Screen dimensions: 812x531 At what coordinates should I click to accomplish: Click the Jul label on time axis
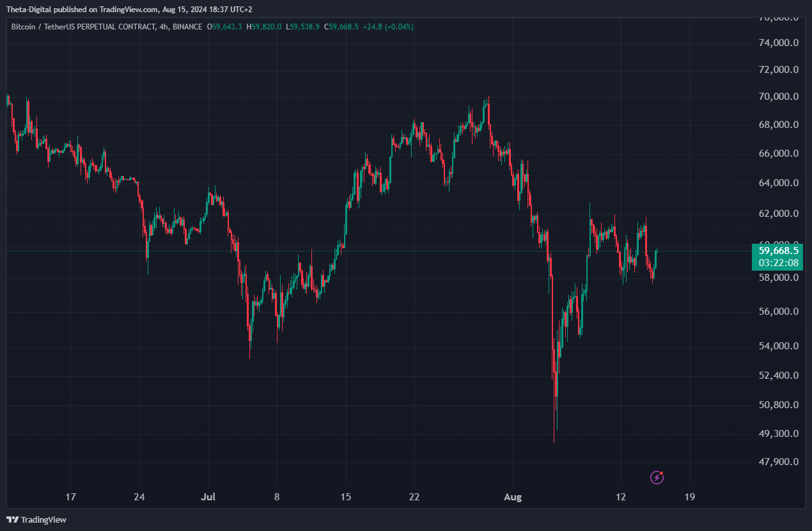pyautogui.click(x=208, y=496)
